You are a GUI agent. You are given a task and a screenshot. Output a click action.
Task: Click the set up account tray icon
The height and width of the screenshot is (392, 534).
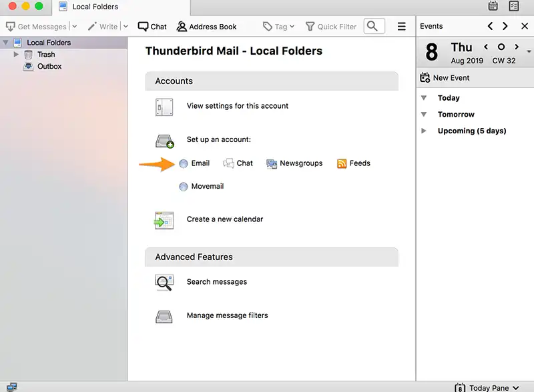(164, 141)
